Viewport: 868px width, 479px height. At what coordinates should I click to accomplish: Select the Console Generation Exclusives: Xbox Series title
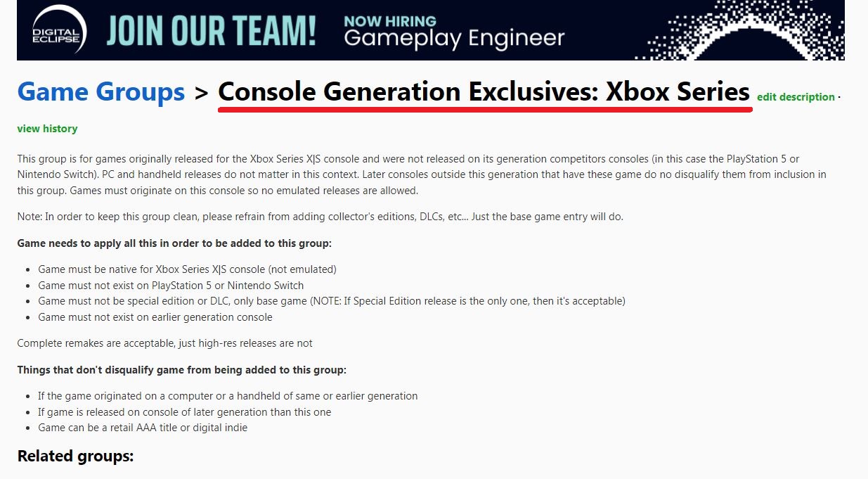[x=484, y=92]
